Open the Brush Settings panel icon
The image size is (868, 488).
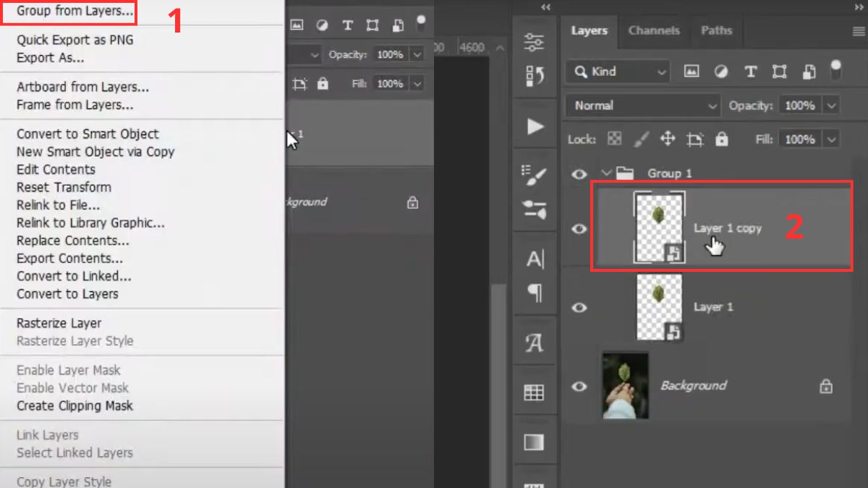pos(535,174)
